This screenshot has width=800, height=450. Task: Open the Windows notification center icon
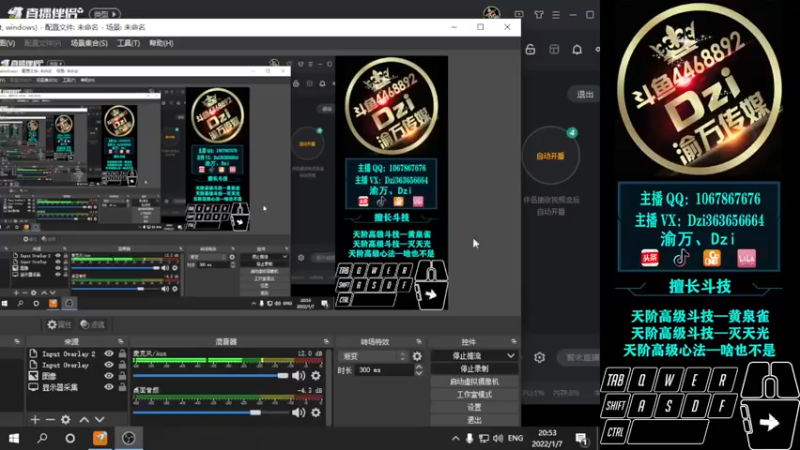[x=581, y=438]
